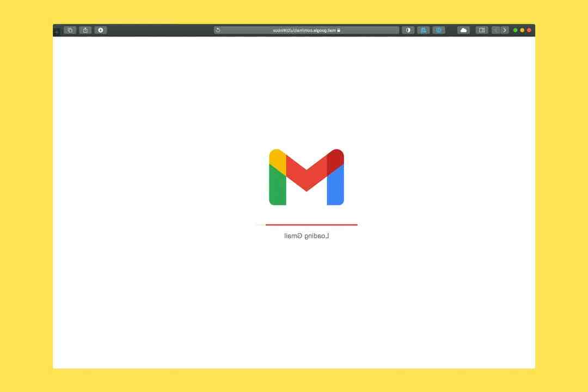Expand the forward navigation chevron
Image resolution: width=588 pixels, height=392 pixels.
pos(505,30)
